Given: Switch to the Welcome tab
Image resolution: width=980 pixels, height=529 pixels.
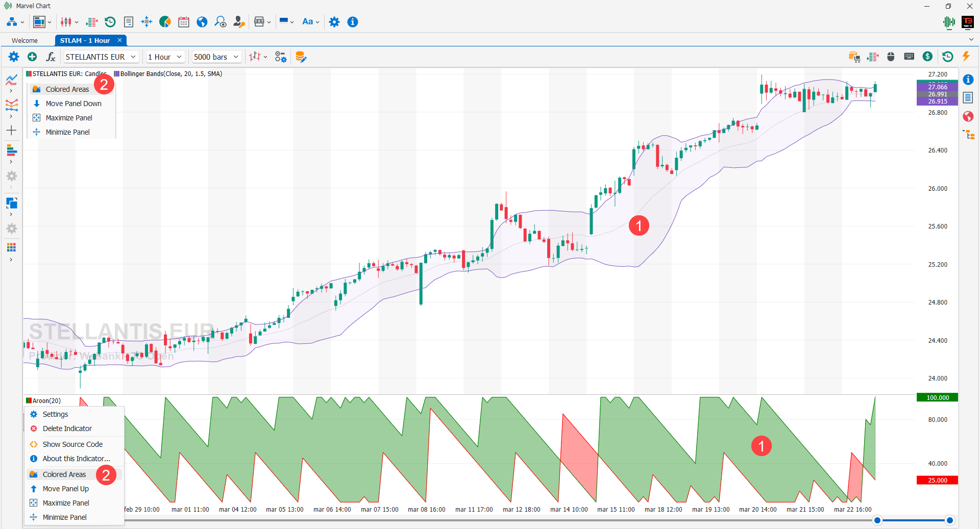Looking at the screenshot, I should tap(24, 40).
